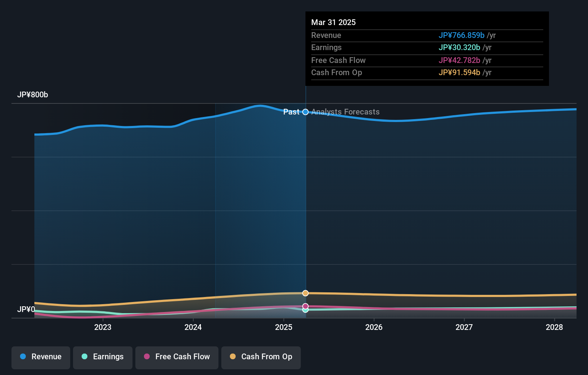Click the JP¥766.859b revenue value
Image resolution: width=588 pixels, height=375 pixels.
(x=462, y=35)
